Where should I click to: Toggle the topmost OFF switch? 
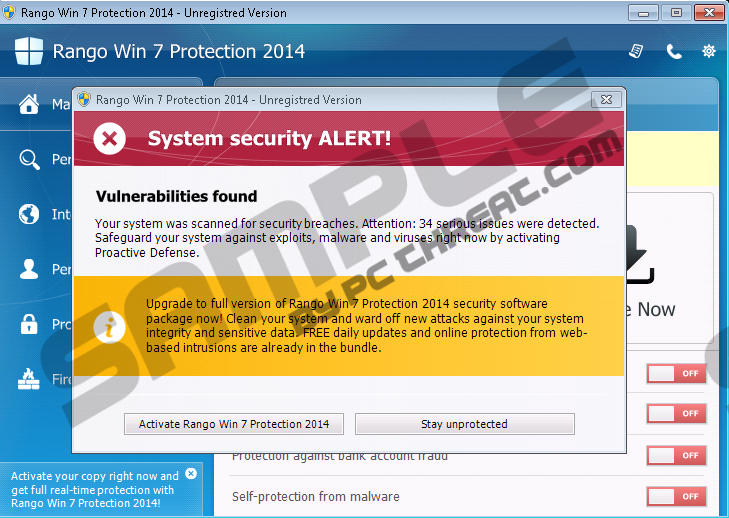coord(676,373)
